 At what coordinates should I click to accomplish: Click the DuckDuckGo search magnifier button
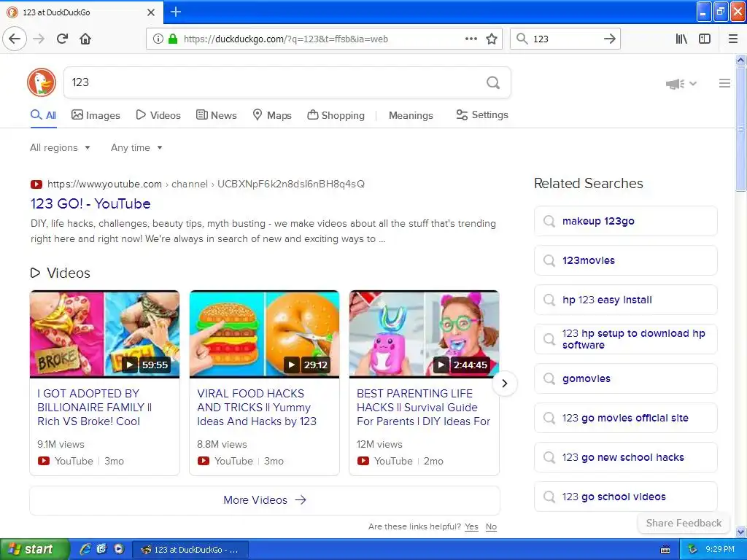coord(493,83)
